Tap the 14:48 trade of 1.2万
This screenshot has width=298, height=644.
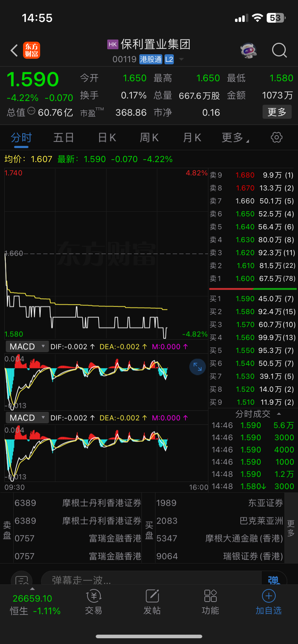click(x=253, y=474)
